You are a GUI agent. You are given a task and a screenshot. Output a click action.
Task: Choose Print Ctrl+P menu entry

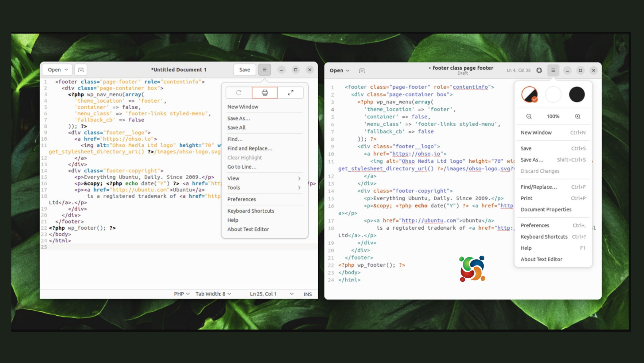553,198
